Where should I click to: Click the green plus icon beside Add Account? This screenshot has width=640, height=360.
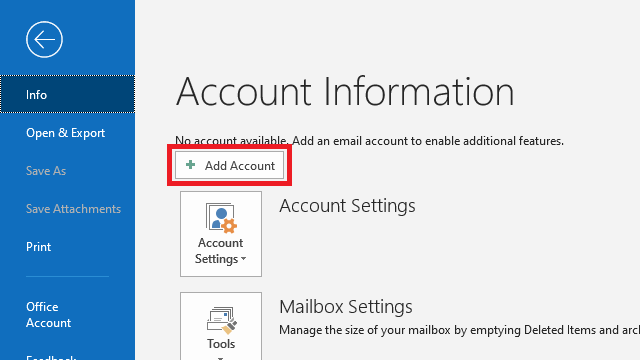(190, 165)
